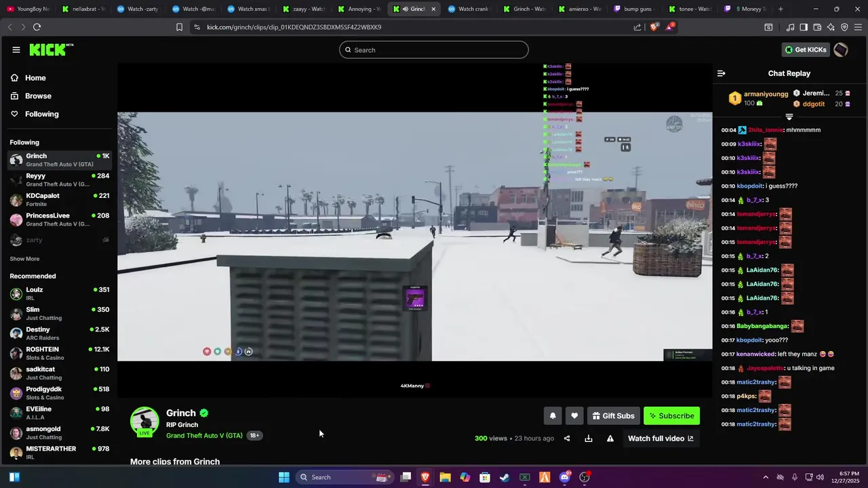868x488 pixels.
Task: Open recommended EVEiline channel
Action: (59, 413)
